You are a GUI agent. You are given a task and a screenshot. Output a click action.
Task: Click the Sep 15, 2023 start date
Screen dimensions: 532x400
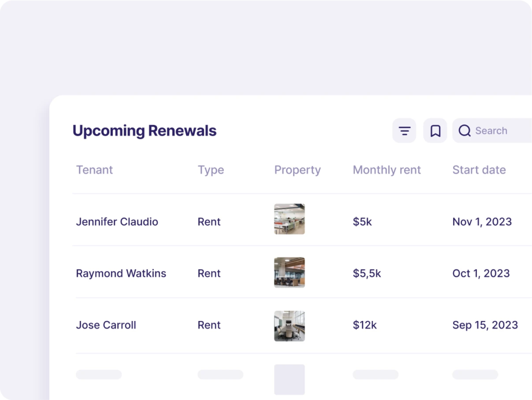485,325
